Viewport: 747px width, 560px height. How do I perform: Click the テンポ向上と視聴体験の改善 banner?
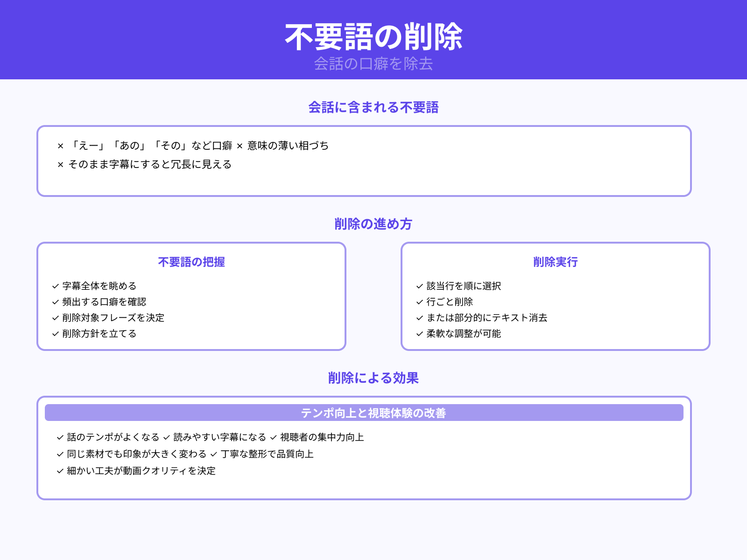coord(373,413)
